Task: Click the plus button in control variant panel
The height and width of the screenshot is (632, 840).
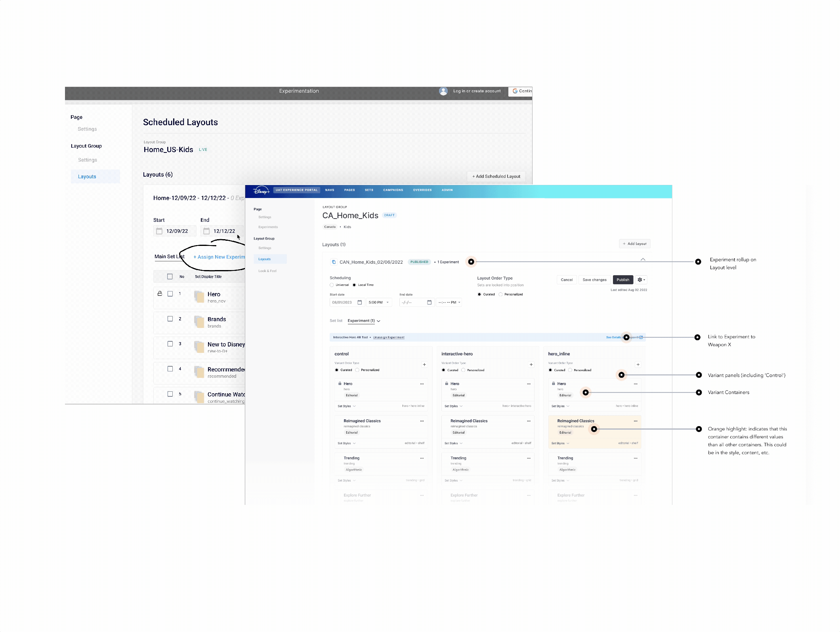Action: 424,365
